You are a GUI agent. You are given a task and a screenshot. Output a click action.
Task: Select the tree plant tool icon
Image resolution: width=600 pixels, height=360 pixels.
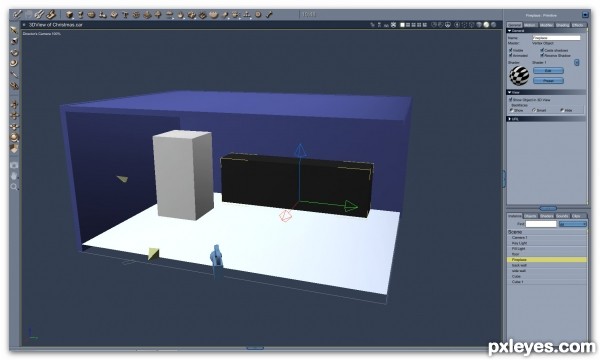pyautogui.click(x=158, y=15)
